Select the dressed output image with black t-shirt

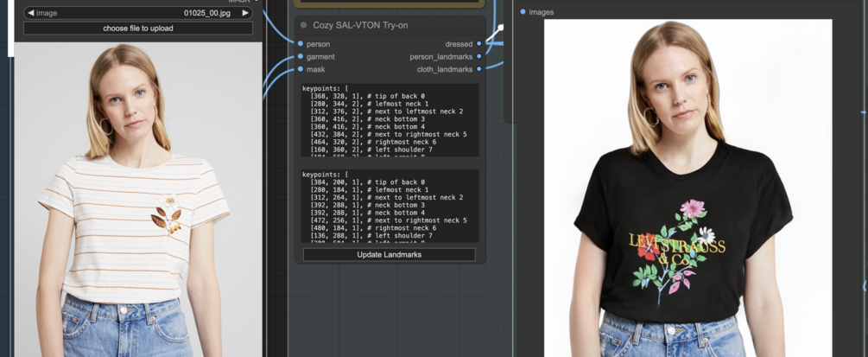click(x=687, y=188)
